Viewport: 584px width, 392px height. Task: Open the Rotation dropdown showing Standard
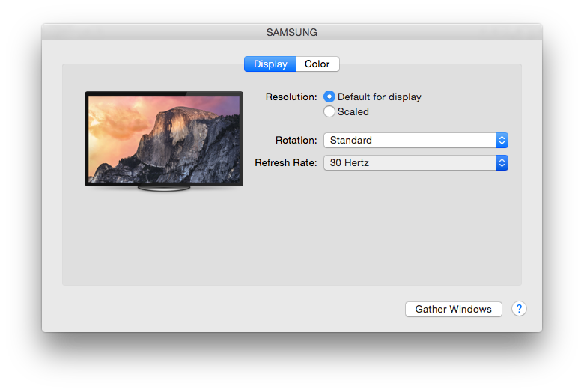click(x=416, y=141)
